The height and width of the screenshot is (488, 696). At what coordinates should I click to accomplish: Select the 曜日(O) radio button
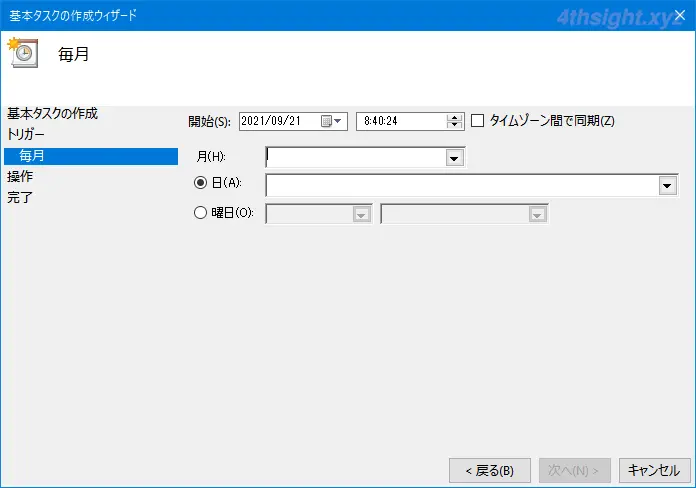pos(201,213)
